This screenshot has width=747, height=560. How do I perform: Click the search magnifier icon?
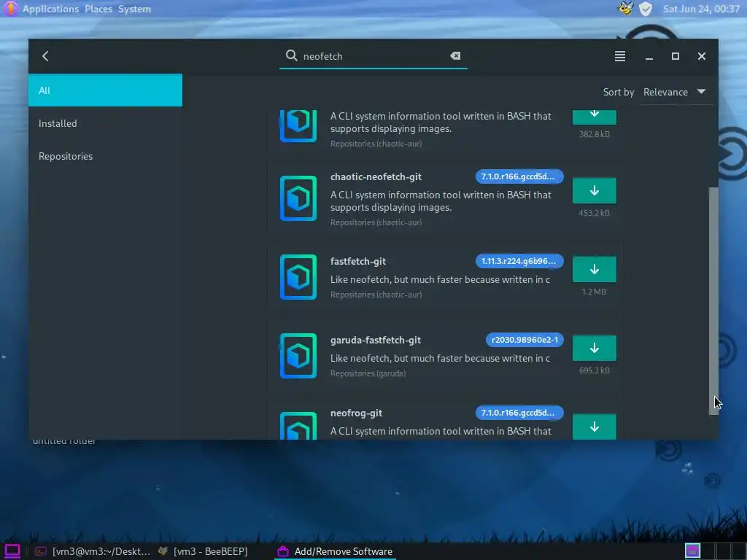tap(291, 55)
